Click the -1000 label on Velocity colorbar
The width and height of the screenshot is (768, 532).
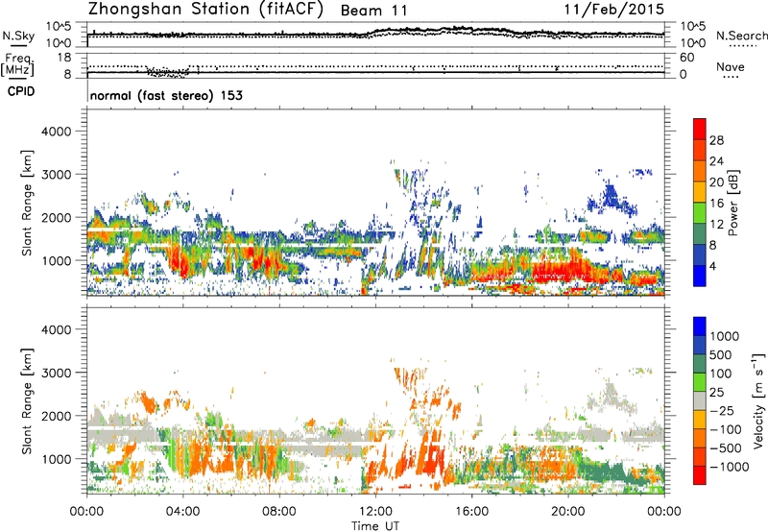(x=729, y=467)
